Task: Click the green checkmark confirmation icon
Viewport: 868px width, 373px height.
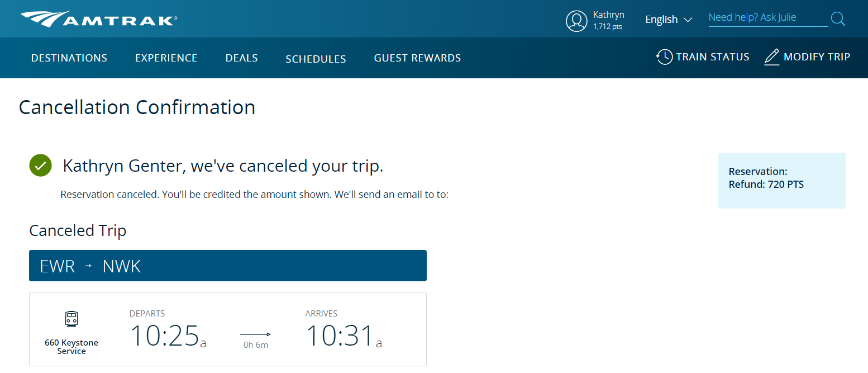Action: pyautogui.click(x=40, y=165)
